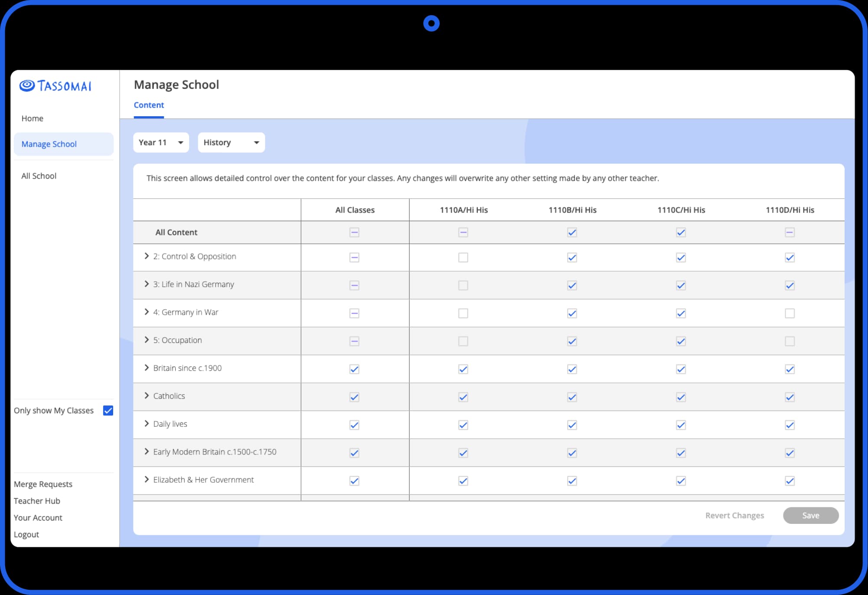The width and height of the screenshot is (868, 595).
Task: Open the Home page in the sidebar
Action: (33, 118)
